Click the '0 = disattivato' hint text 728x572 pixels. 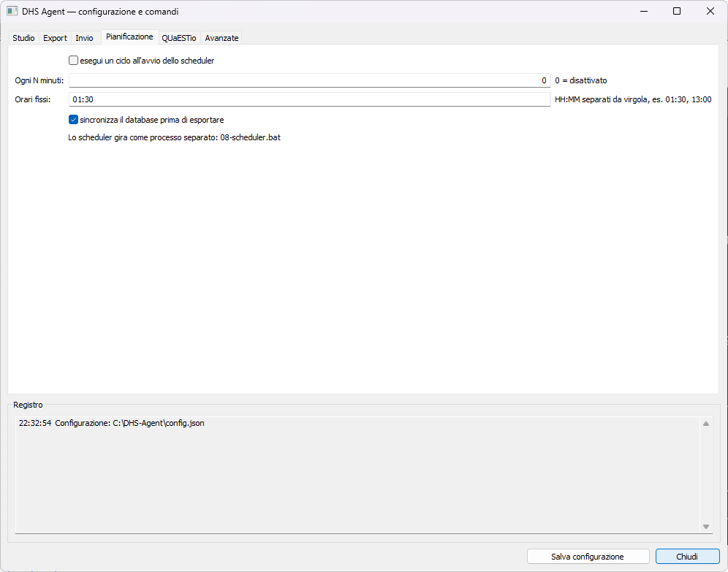tap(581, 80)
